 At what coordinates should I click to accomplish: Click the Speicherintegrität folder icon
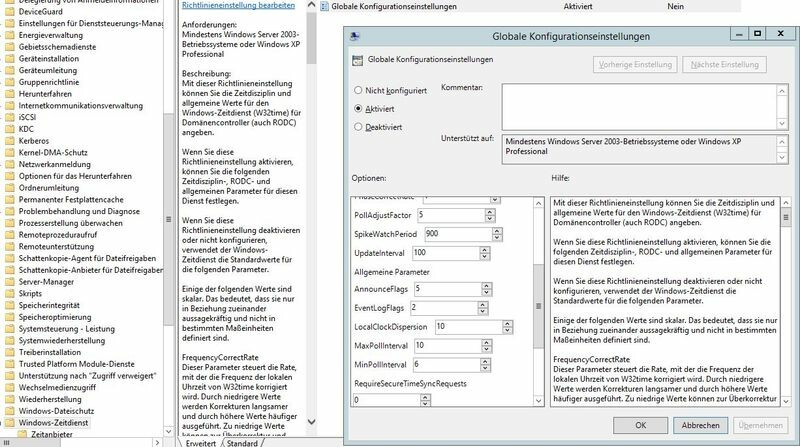click(x=9, y=305)
